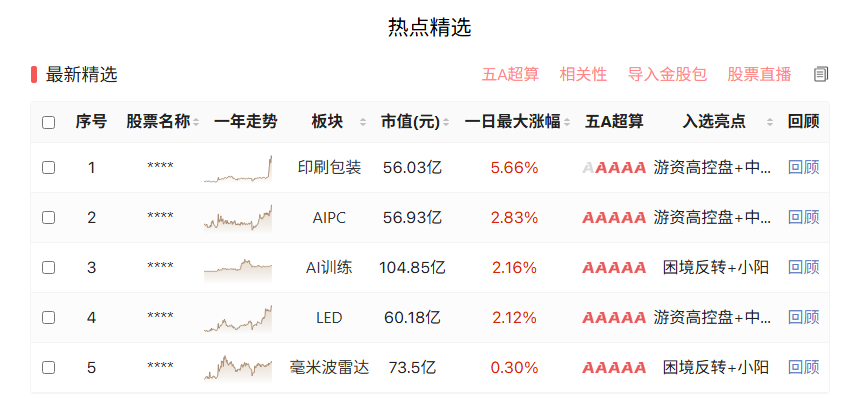This screenshot has height=403, width=850.
Task: Open 股票直播 link
Action: pyautogui.click(x=759, y=74)
